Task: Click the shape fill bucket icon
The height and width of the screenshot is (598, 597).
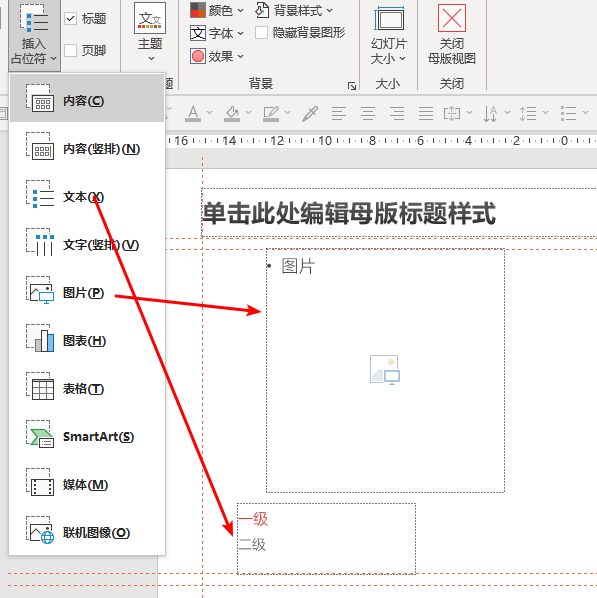Action: [x=232, y=113]
